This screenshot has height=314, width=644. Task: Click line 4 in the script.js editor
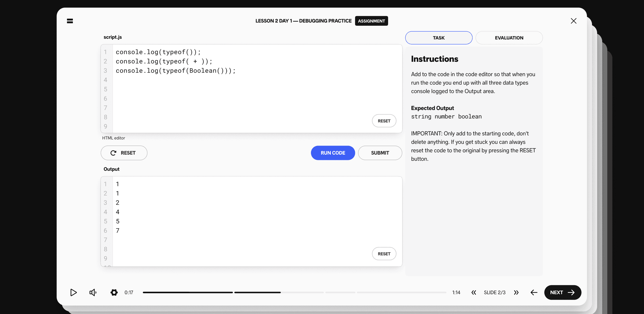point(198,80)
